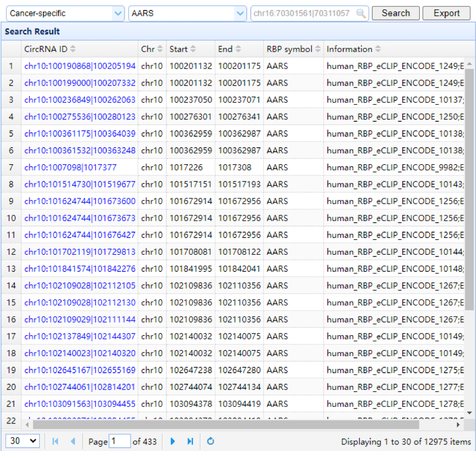Viewport: 476px width, 451px height.
Task: Open circRNA chr10:100190868|100205194 link
Action: [x=80, y=66]
